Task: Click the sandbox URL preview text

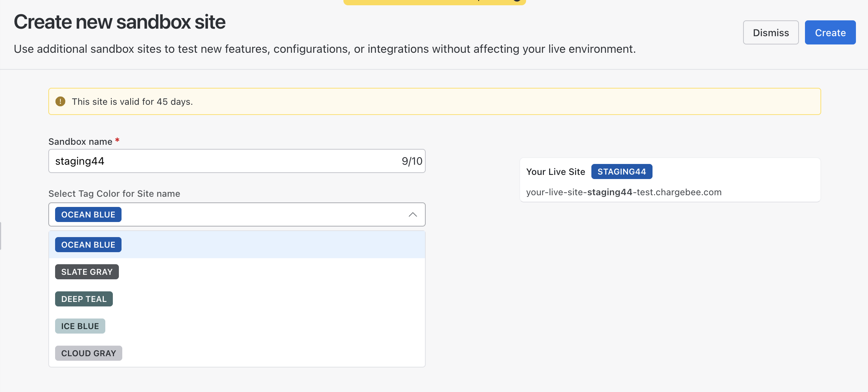Action: click(x=623, y=192)
